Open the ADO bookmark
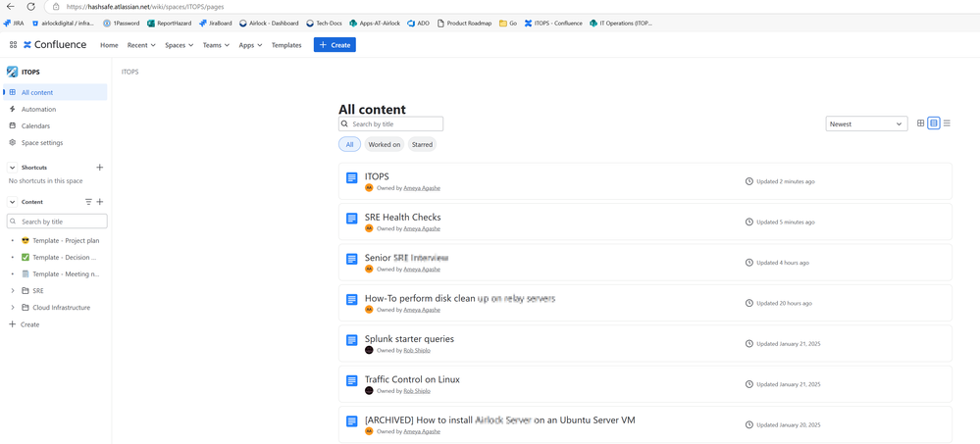Image resolution: width=980 pixels, height=444 pixels. click(x=418, y=24)
